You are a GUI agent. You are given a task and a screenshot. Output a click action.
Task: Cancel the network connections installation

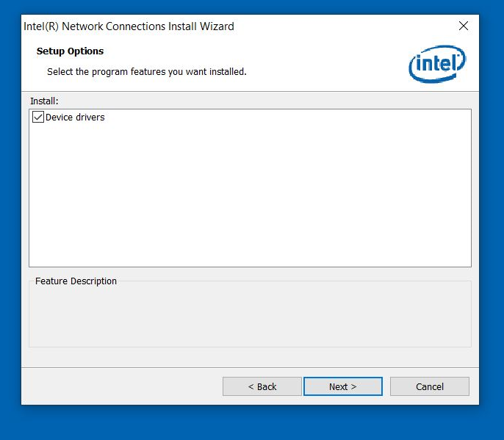(x=429, y=386)
